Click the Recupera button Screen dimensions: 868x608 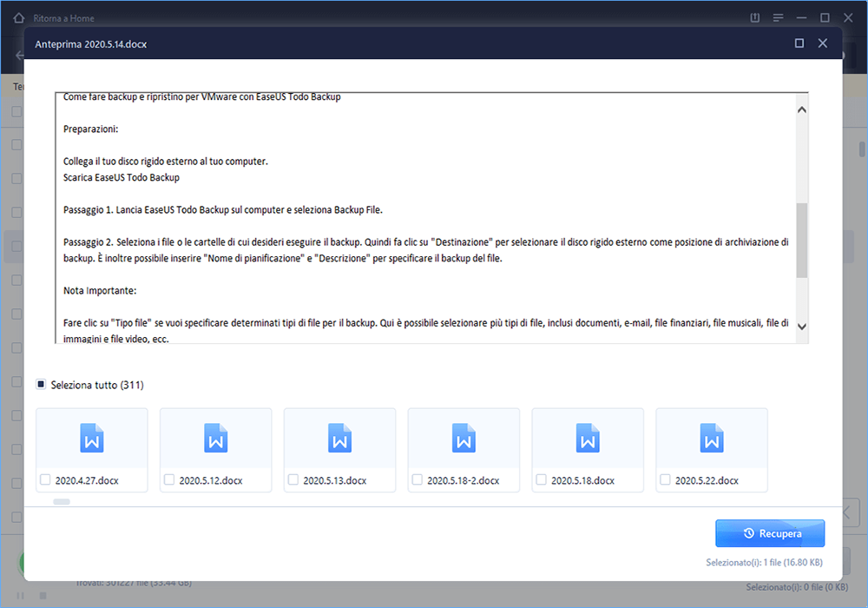pos(770,533)
